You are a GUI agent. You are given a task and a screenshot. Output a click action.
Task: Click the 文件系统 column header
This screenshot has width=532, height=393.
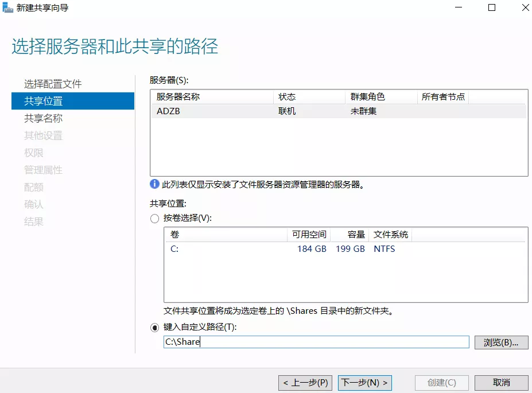[391, 235]
